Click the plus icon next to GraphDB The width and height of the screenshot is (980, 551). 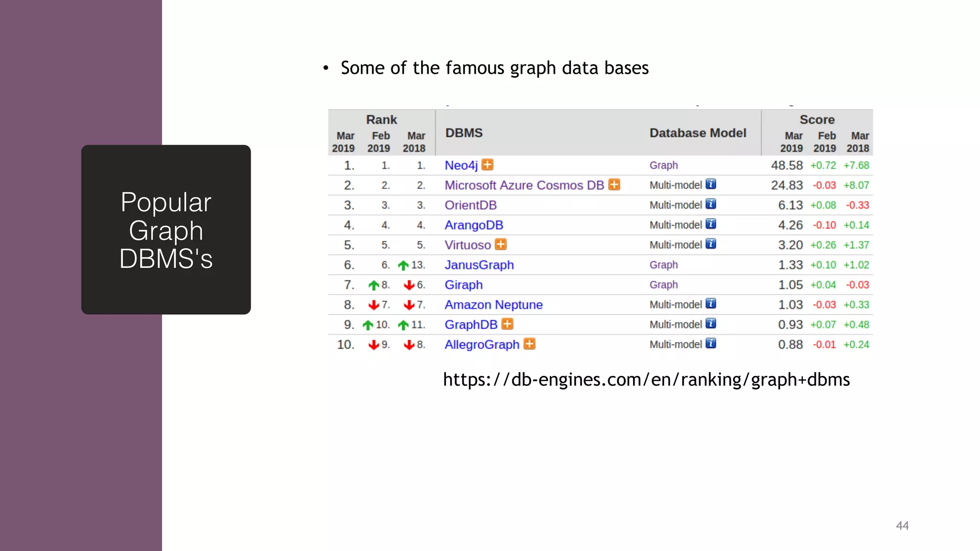point(507,324)
